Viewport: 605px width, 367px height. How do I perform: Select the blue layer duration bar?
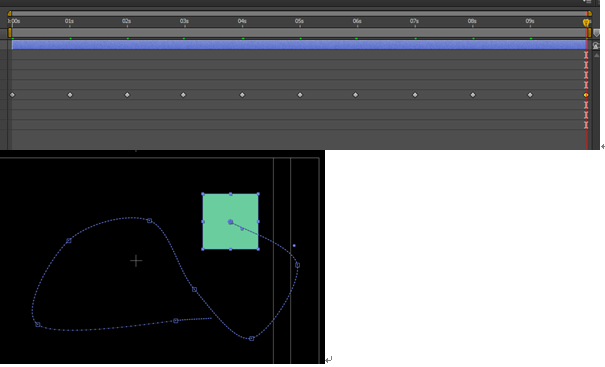coord(299,45)
